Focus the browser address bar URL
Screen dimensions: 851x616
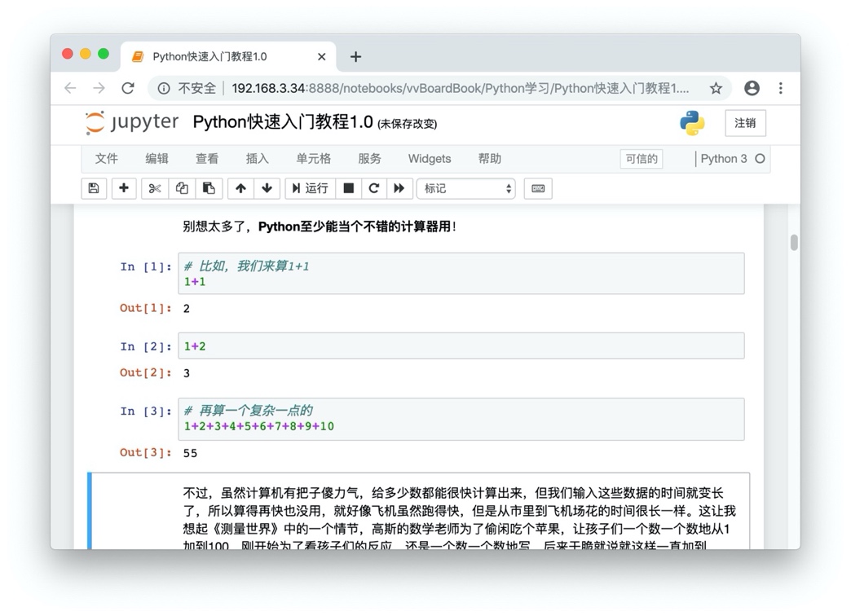pos(461,89)
